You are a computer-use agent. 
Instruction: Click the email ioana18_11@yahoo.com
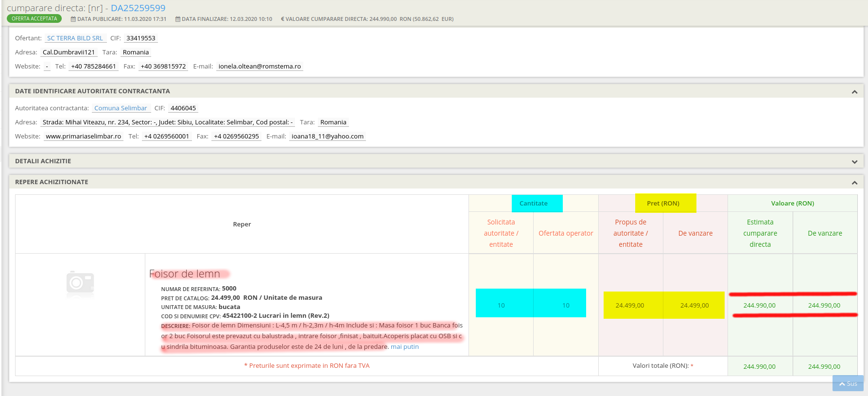pyautogui.click(x=328, y=136)
